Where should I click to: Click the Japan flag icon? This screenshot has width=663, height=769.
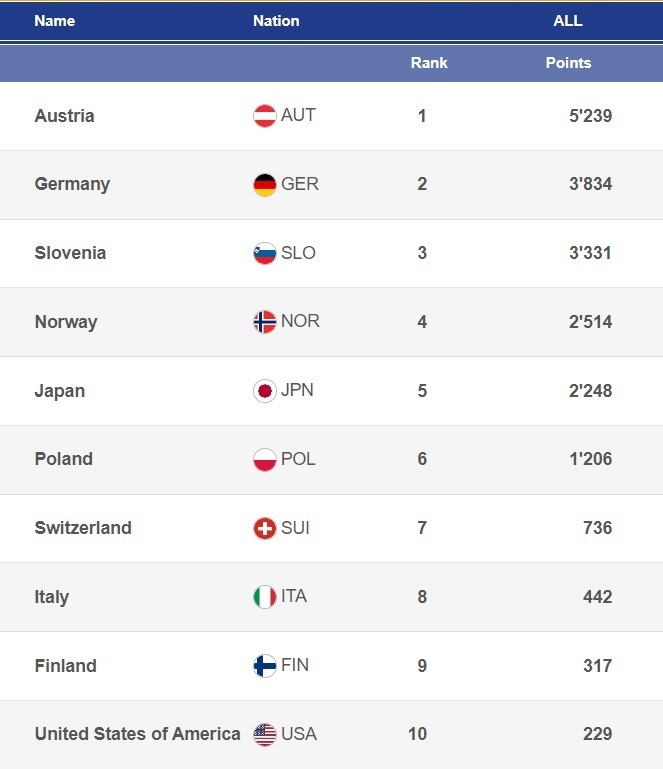(x=264, y=391)
